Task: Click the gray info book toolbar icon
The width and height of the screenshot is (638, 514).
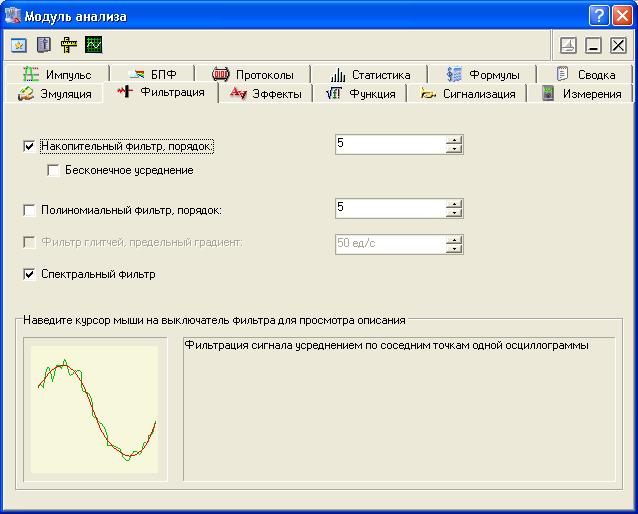Action: click(44, 45)
